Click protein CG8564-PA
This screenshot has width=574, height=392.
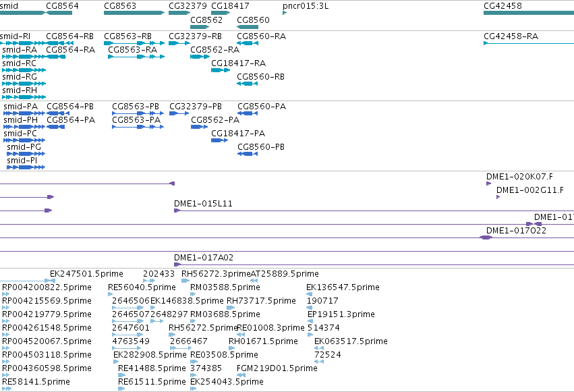[71, 120]
